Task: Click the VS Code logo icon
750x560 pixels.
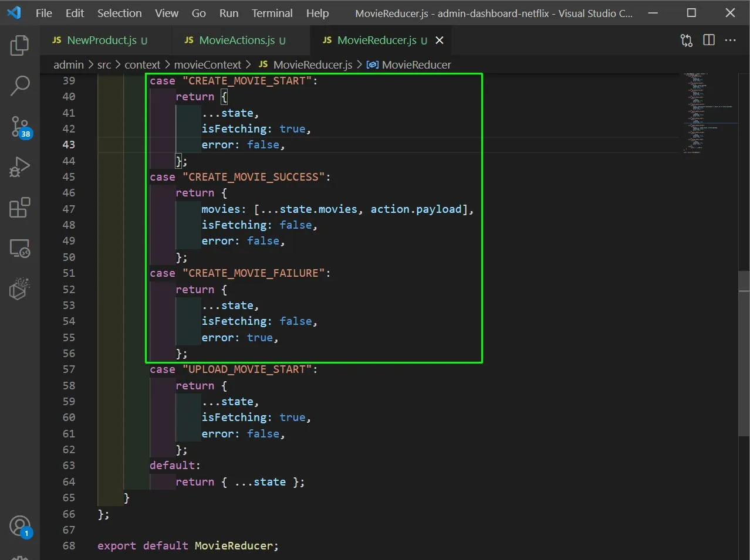Action: point(14,12)
